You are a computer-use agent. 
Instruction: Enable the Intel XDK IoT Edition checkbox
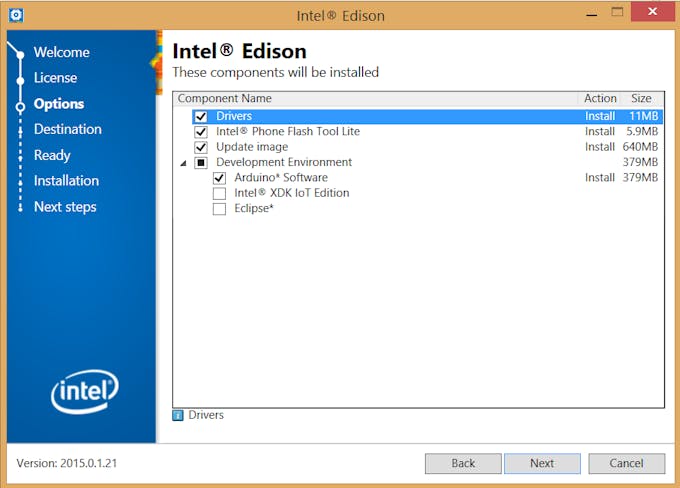(219, 193)
